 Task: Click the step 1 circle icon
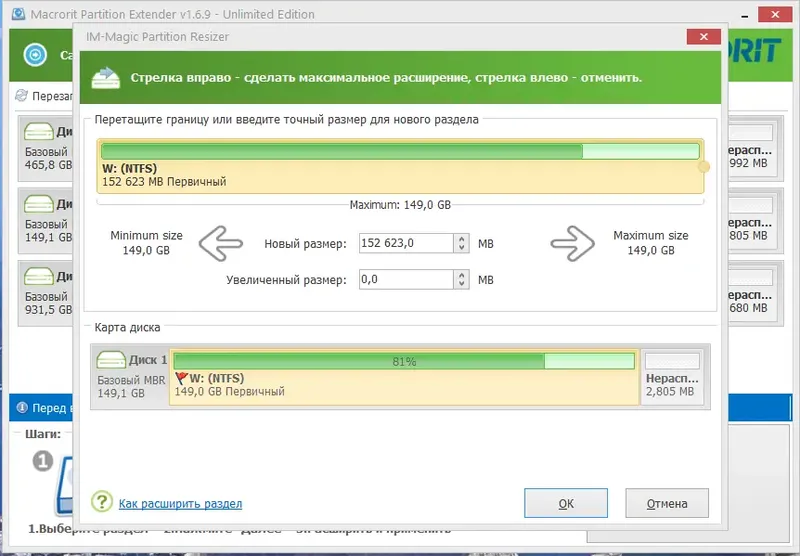pos(43,461)
